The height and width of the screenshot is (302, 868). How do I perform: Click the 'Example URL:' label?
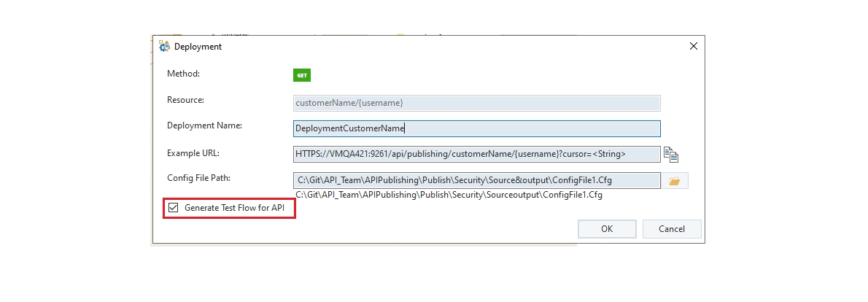pos(193,153)
